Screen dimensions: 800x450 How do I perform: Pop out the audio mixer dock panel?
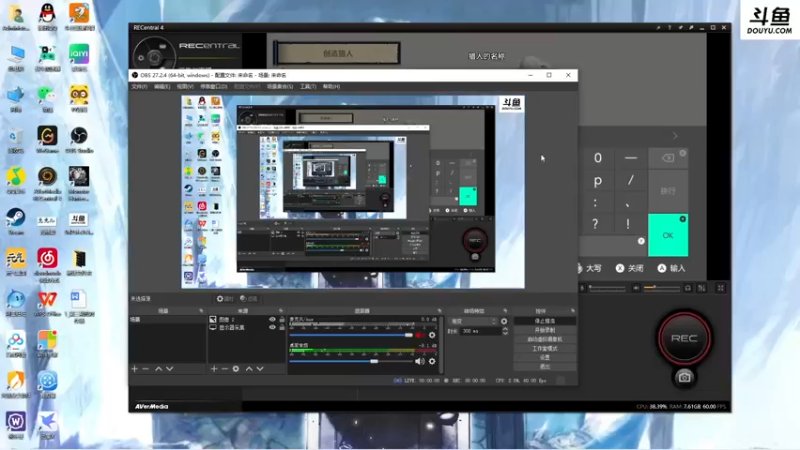(x=439, y=311)
